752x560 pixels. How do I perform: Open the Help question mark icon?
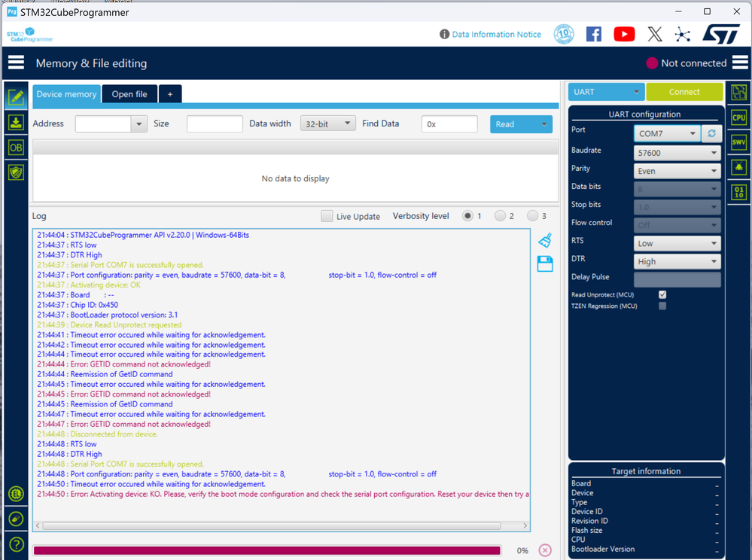point(17,545)
